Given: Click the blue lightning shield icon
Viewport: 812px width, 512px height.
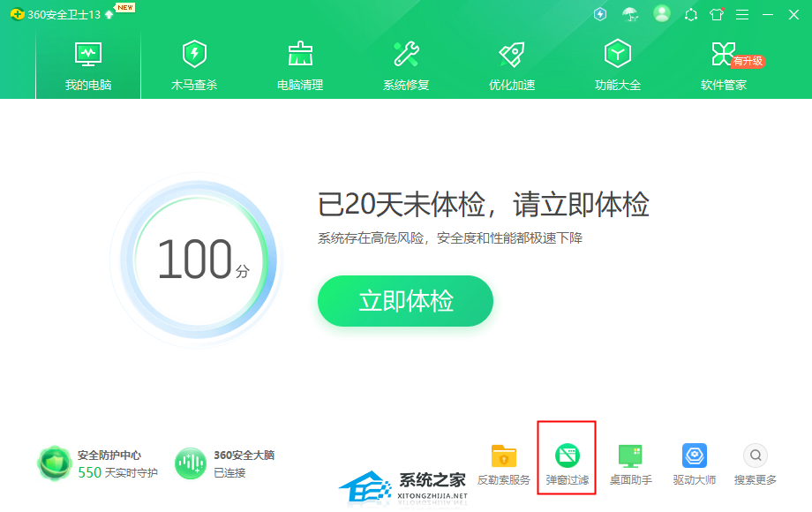Looking at the screenshot, I should click(x=600, y=14).
